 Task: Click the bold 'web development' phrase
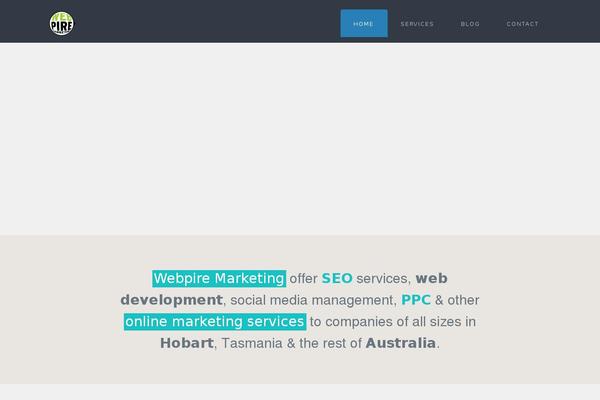(x=284, y=289)
